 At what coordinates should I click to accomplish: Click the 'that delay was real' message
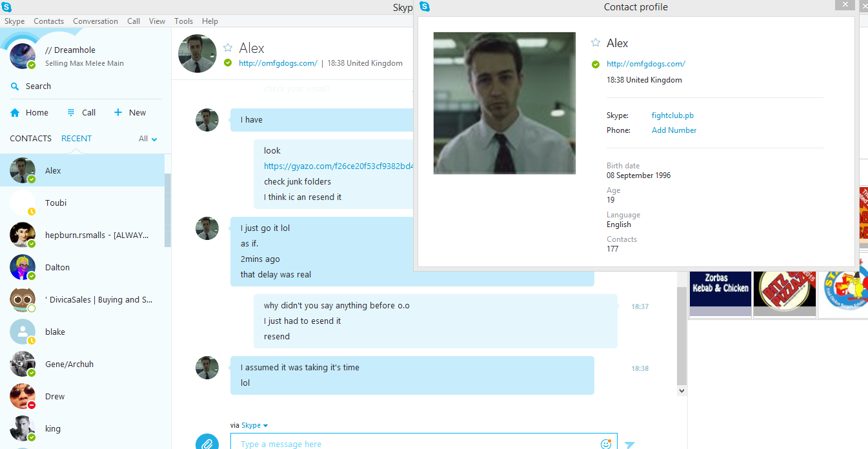[x=276, y=275]
